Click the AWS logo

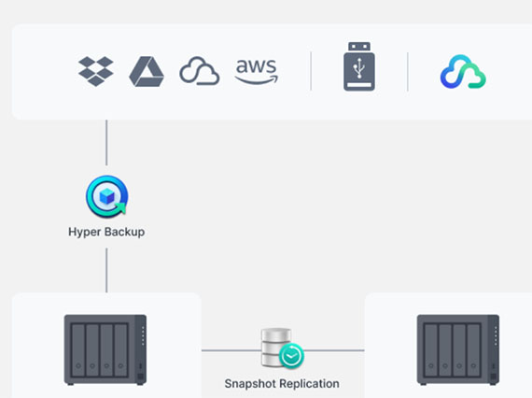[257, 71]
